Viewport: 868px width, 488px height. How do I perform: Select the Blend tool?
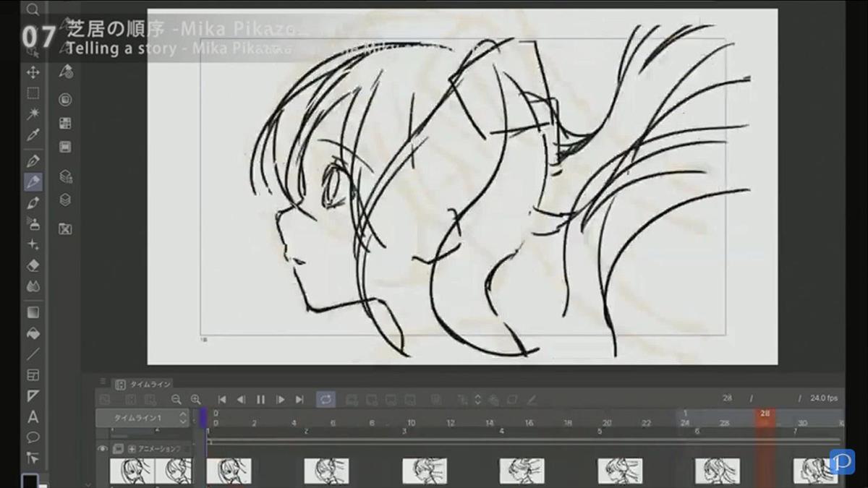click(x=33, y=286)
